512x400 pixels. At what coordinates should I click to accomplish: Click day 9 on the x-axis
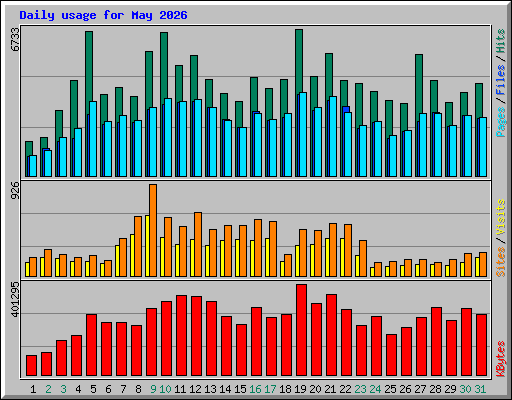pos(153,389)
